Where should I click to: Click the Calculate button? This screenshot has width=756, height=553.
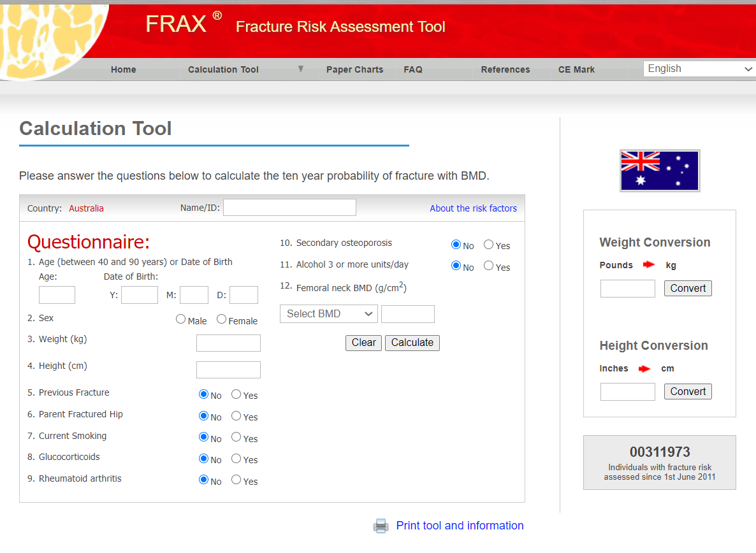(412, 343)
